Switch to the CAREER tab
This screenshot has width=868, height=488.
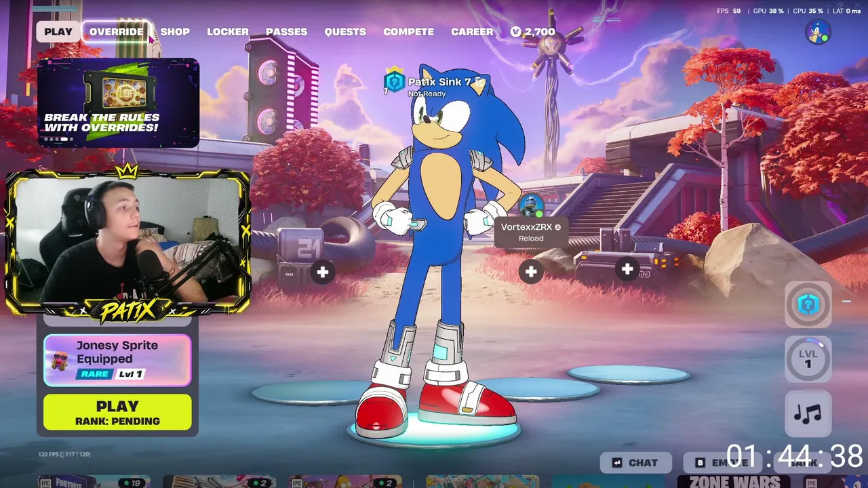pos(472,32)
